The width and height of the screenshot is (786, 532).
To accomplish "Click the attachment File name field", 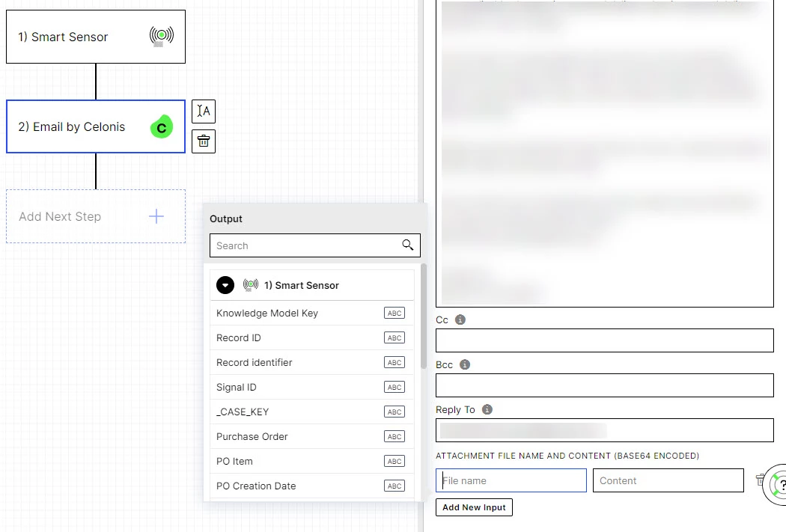I will (511, 480).
